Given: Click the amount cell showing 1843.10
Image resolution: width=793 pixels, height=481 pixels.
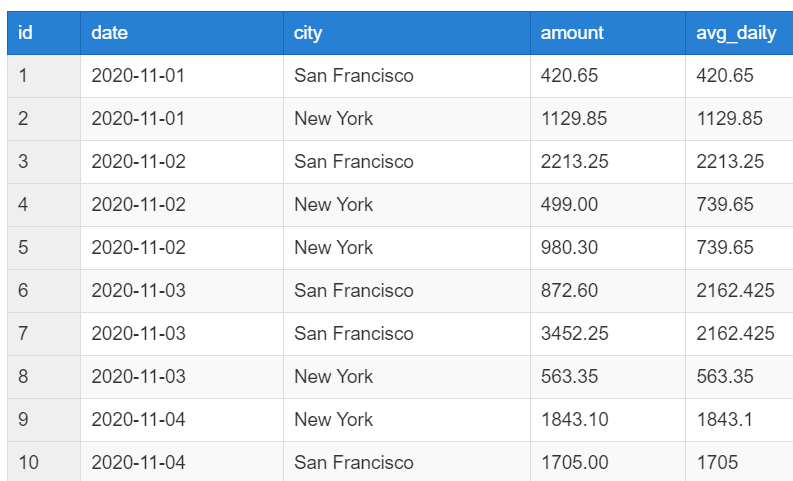Looking at the screenshot, I should [574, 419].
